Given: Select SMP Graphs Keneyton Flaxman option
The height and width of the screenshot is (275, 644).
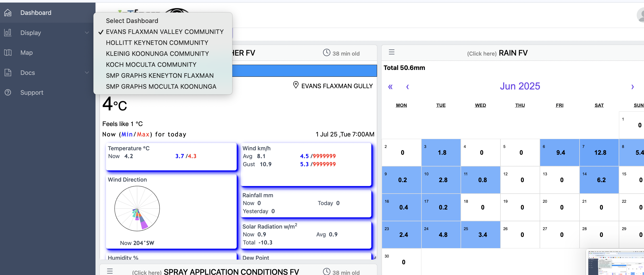Looking at the screenshot, I should [x=159, y=76].
